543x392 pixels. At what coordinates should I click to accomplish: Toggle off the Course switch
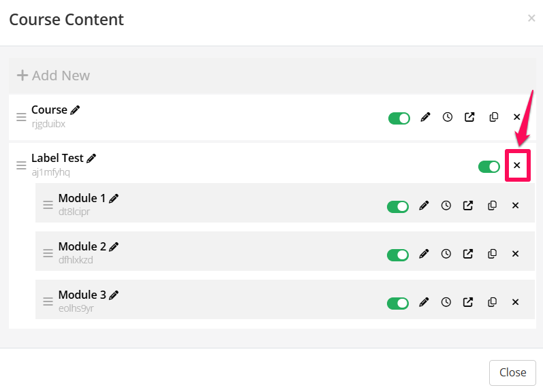pyautogui.click(x=399, y=118)
